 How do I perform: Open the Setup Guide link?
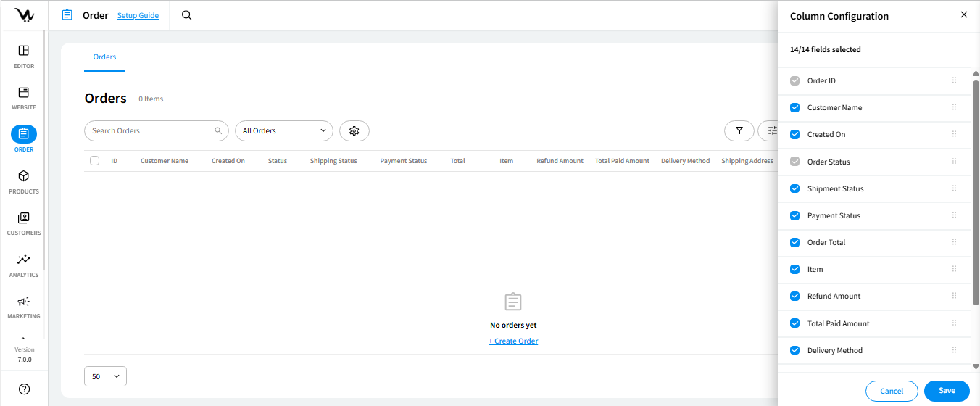pos(138,15)
